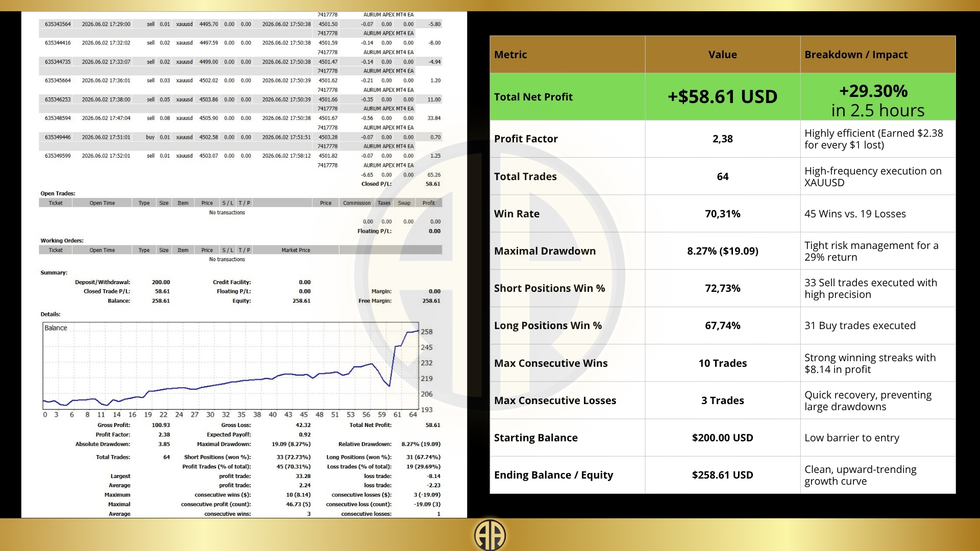Click the "Closed P/L:" label above Open Trades

376,184
